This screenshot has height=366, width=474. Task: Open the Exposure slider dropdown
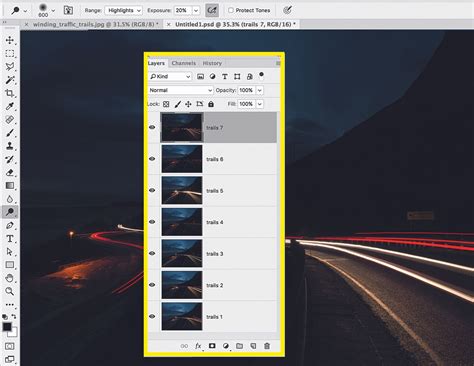(x=196, y=10)
